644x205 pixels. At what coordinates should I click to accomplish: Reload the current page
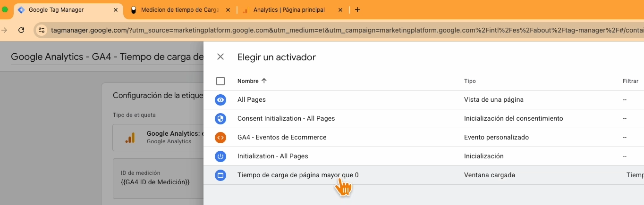pyautogui.click(x=21, y=30)
